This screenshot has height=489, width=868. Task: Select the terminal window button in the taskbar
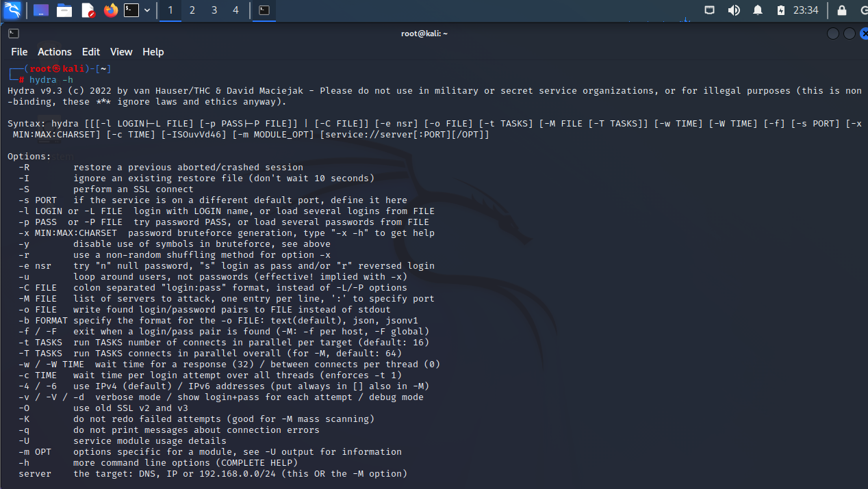click(264, 10)
